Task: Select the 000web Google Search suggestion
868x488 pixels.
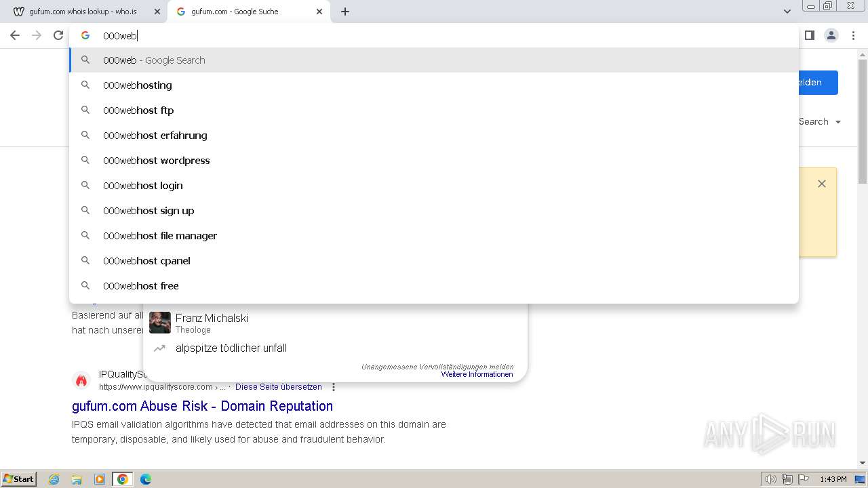Action: (434, 60)
